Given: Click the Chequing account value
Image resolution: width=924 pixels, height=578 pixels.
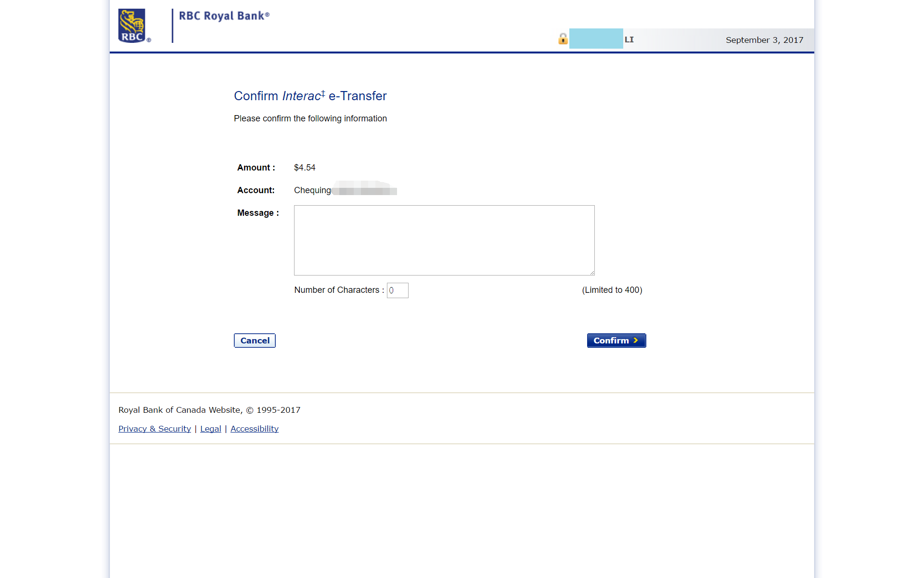Looking at the screenshot, I should [x=312, y=190].
